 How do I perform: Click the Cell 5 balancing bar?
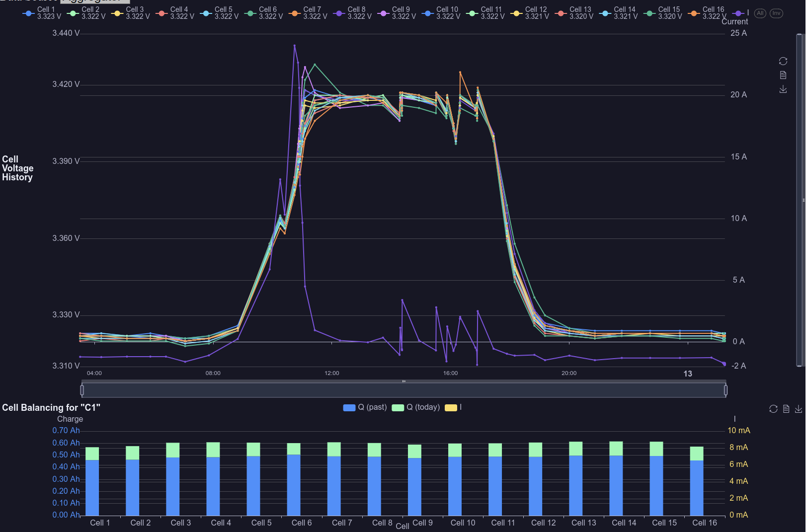(x=253, y=479)
